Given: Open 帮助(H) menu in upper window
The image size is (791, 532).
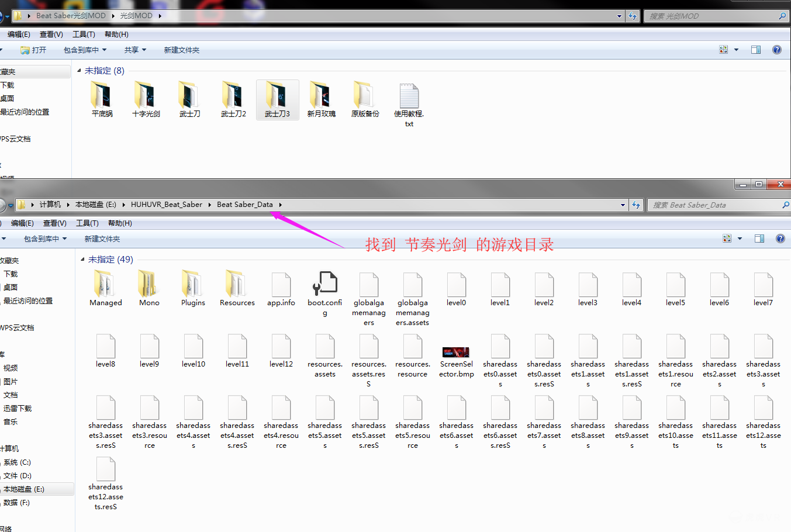Looking at the screenshot, I should tap(116, 34).
